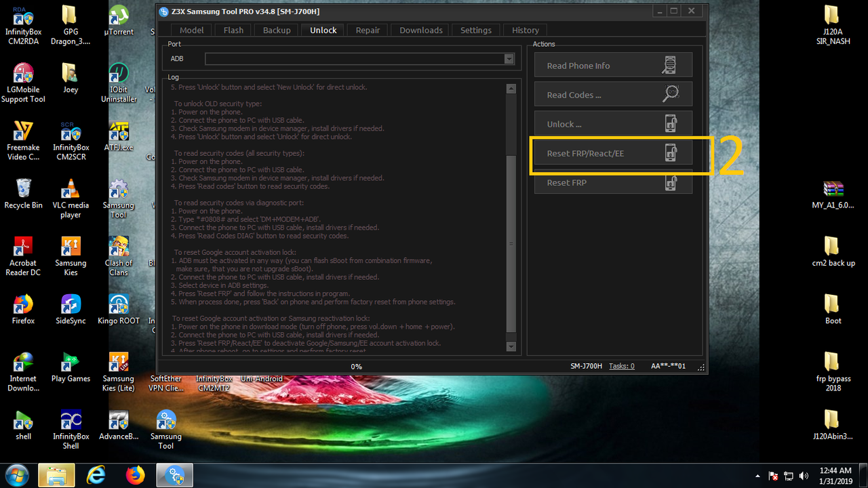Viewport: 868px width, 488px height.
Task: Open the network icon in the system tray
Action: (x=789, y=476)
